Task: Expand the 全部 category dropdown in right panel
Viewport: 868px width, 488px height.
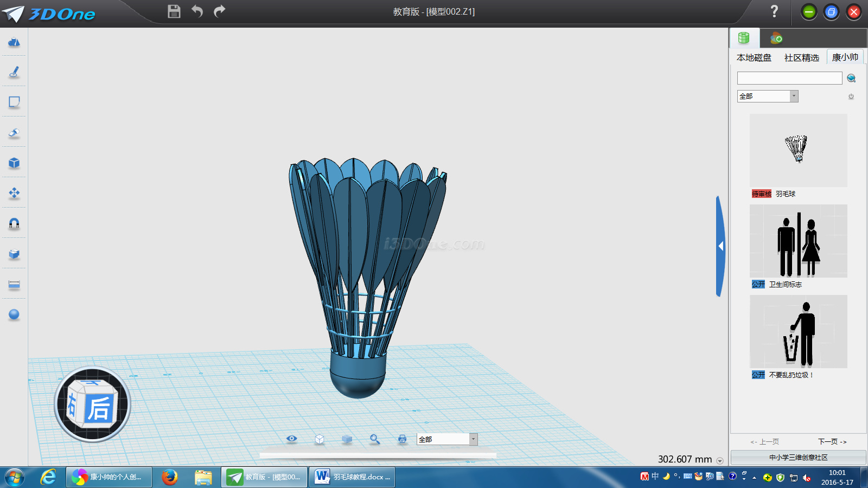Action: (x=794, y=97)
